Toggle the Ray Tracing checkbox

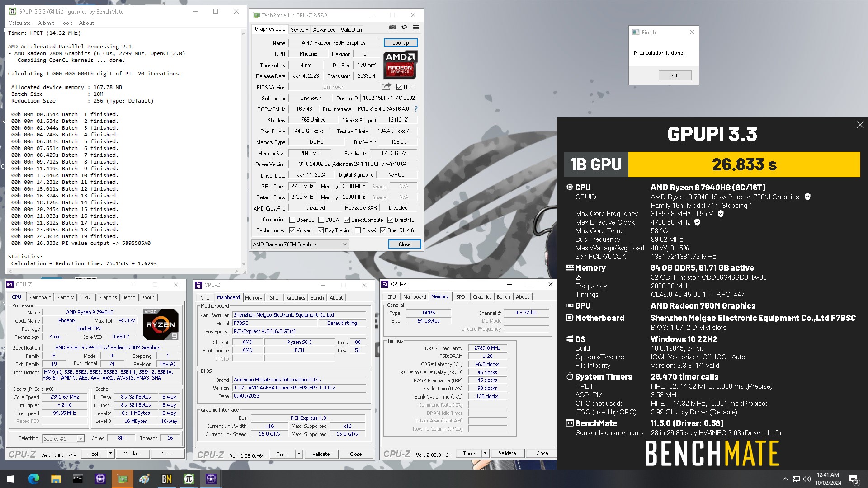[x=321, y=230]
